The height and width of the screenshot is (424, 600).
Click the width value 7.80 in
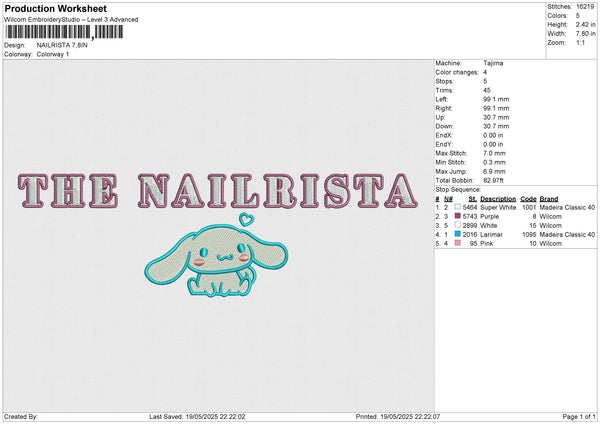coord(586,34)
